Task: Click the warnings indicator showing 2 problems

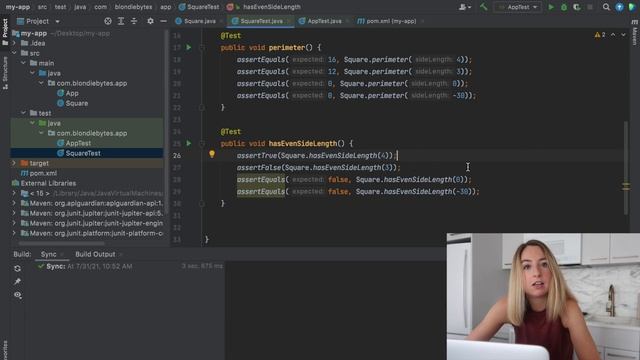Action: pyautogui.click(x=600, y=35)
